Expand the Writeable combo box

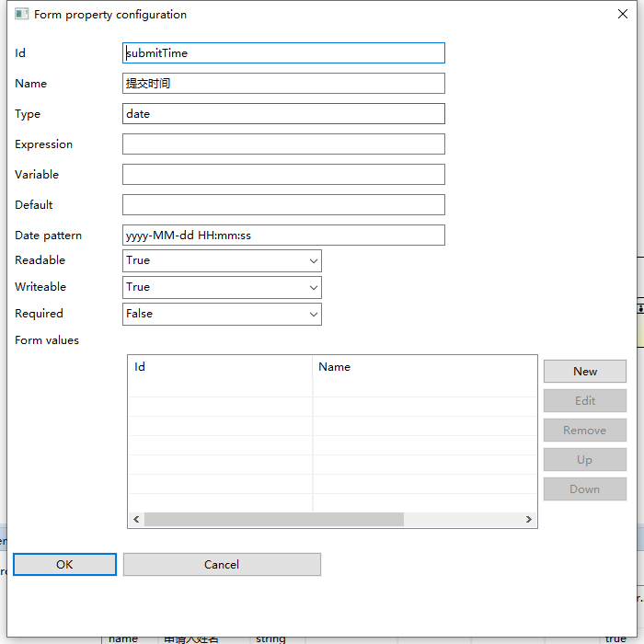(x=222, y=288)
